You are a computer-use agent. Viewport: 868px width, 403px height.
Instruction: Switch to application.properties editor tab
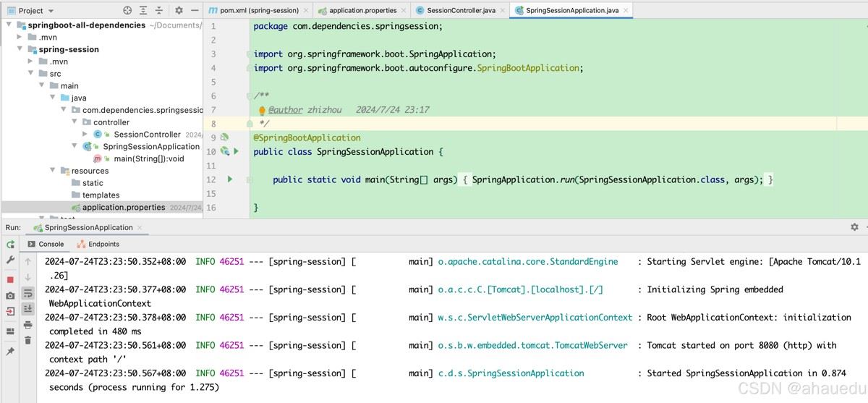tap(362, 11)
